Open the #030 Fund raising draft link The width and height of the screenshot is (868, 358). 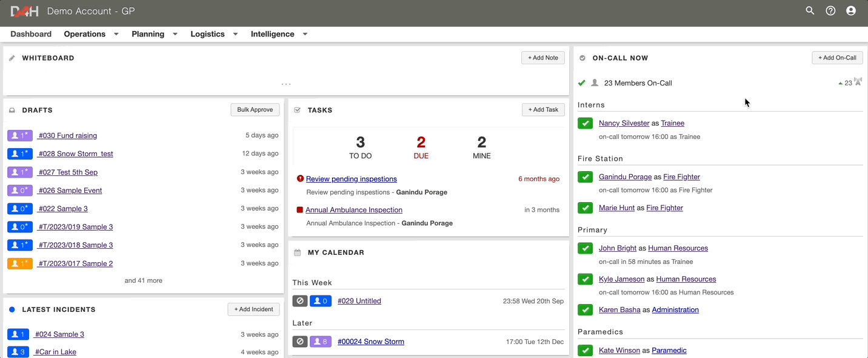click(67, 135)
